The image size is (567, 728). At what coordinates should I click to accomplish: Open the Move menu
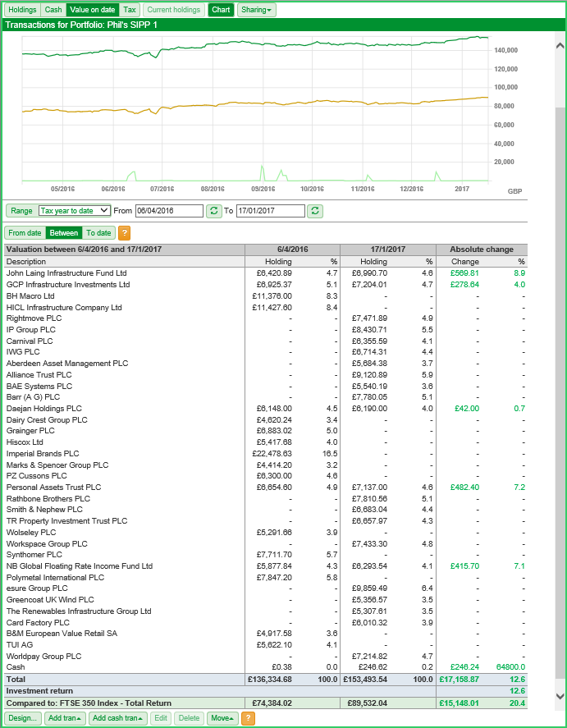pos(222,718)
